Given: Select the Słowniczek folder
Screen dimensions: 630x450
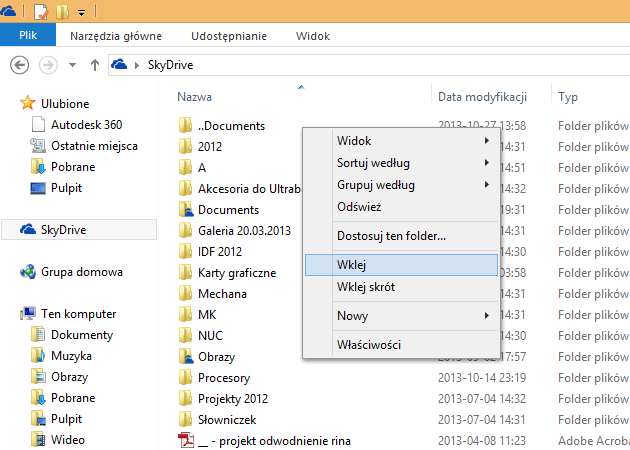Looking at the screenshot, I should (x=227, y=419).
